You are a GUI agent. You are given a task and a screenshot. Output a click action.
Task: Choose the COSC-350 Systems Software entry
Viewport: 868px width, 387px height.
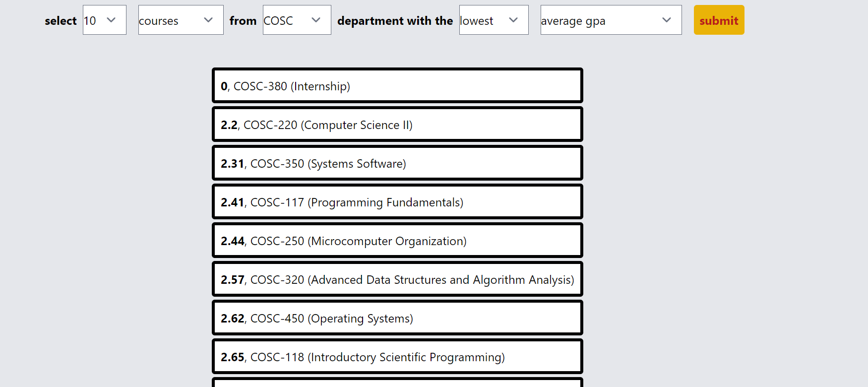pyautogui.click(x=397, y=163)
